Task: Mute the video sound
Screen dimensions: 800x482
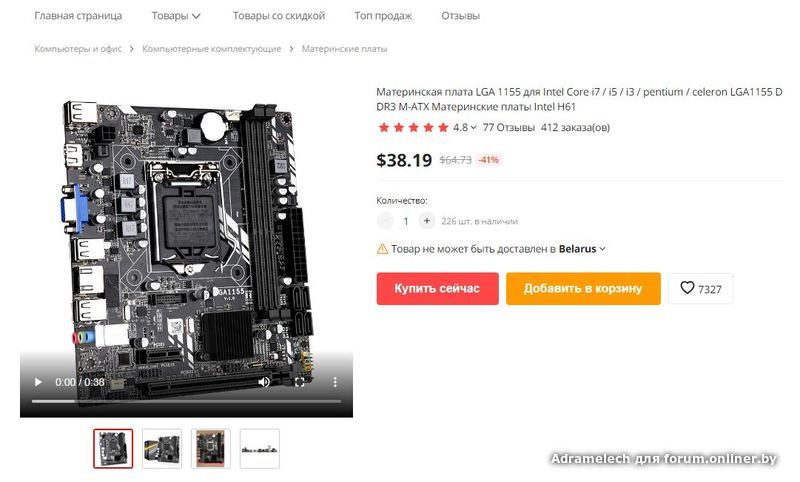Action: 264,382
